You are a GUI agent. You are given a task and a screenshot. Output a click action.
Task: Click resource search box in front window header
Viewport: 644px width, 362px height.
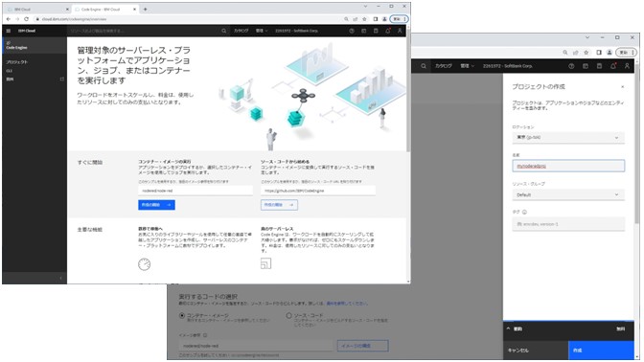click(144, 31)
